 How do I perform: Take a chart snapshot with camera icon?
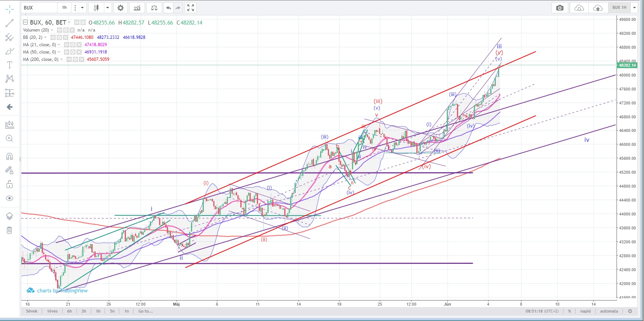559,8
